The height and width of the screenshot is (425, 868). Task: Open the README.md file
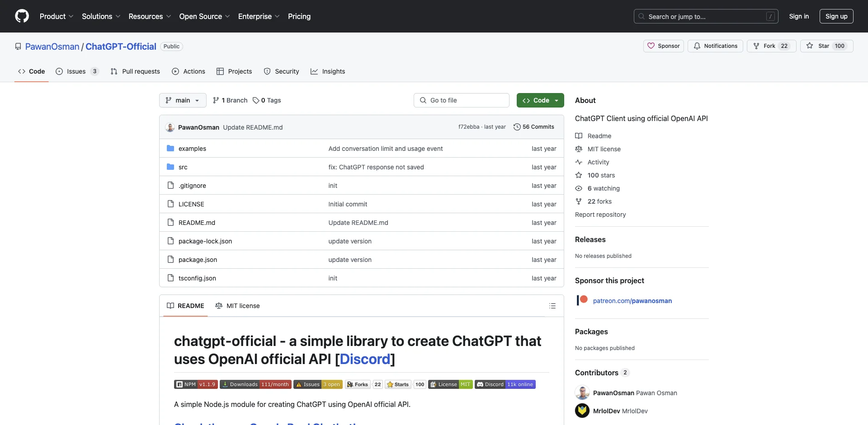tap(197, 223)
